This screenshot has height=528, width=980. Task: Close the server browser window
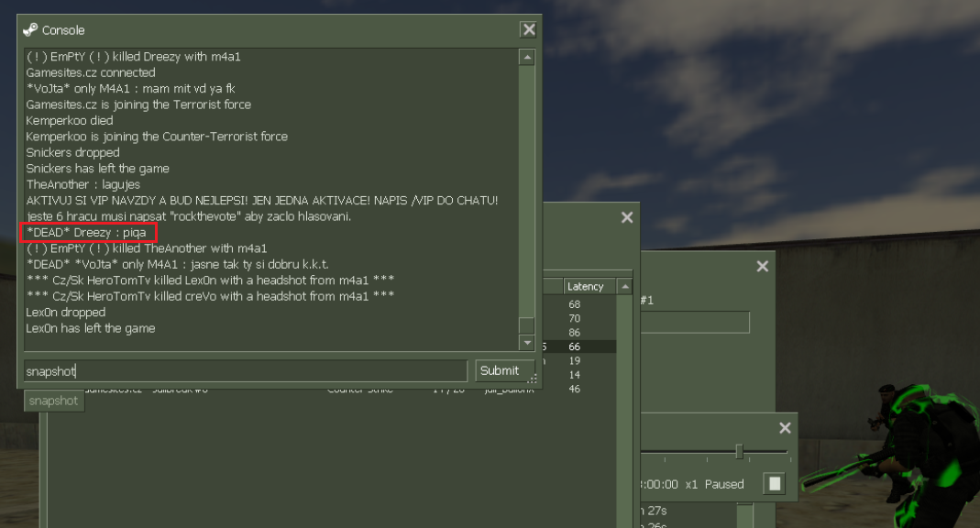pyautogui.click(x=627, y=217)
